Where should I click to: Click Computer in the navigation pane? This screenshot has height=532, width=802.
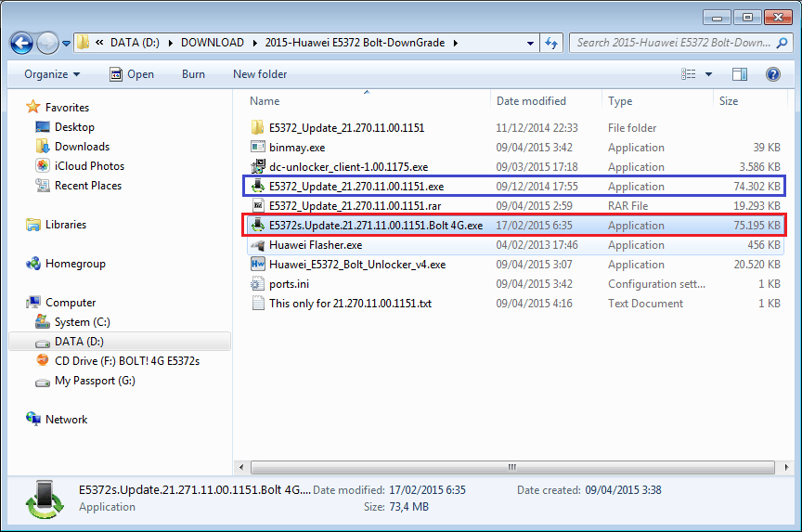click(x=70, y=303)
